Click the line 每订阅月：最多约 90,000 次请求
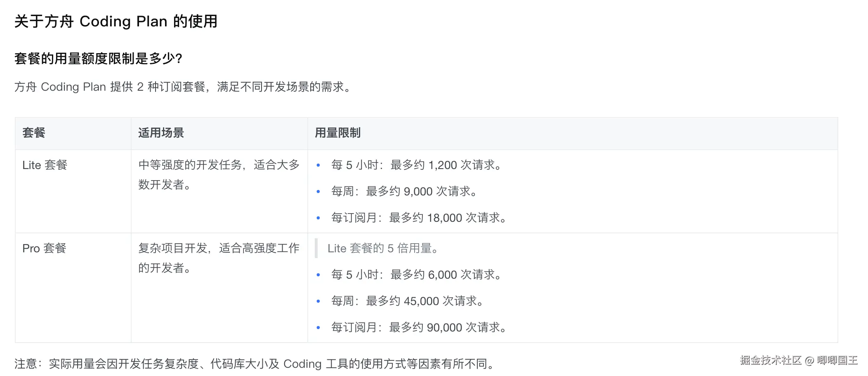 click(419, 327)
